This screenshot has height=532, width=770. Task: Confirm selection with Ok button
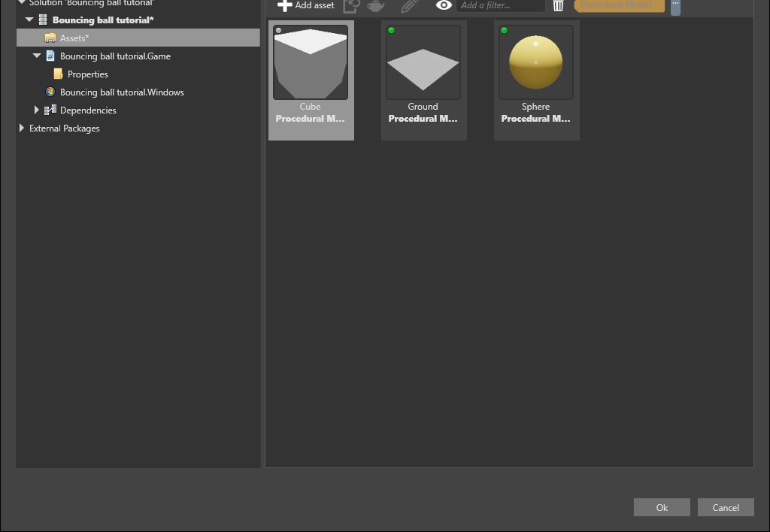[662, 507]
